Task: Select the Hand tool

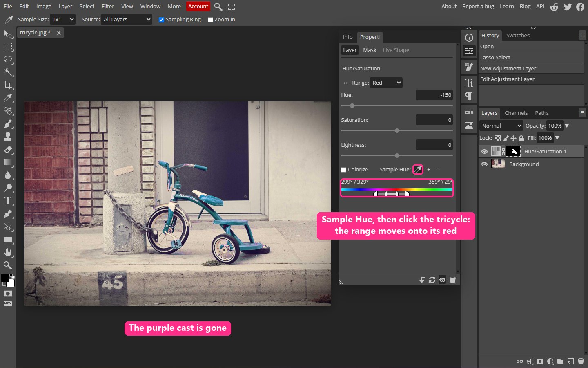Action: click(x=8, y=252)
